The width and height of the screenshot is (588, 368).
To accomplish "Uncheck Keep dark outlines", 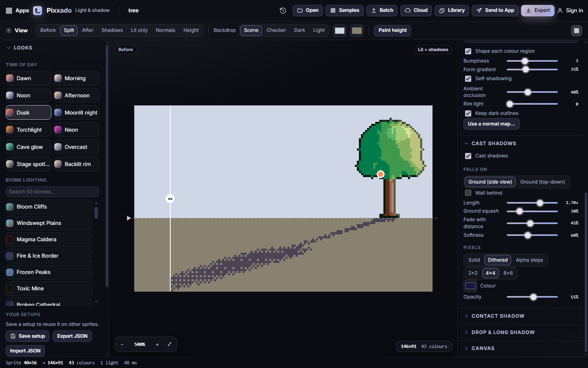I will tap(468, 114).
